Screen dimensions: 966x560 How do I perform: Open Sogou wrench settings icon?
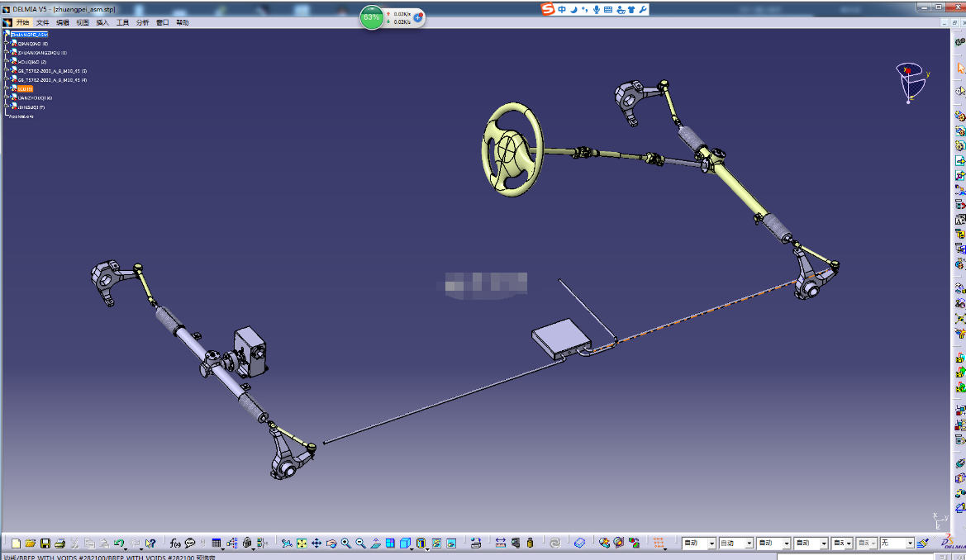[643, 9]
